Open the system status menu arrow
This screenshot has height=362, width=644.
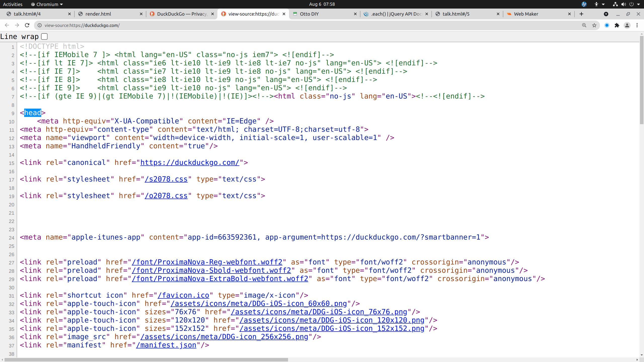[x=638, y=4]
